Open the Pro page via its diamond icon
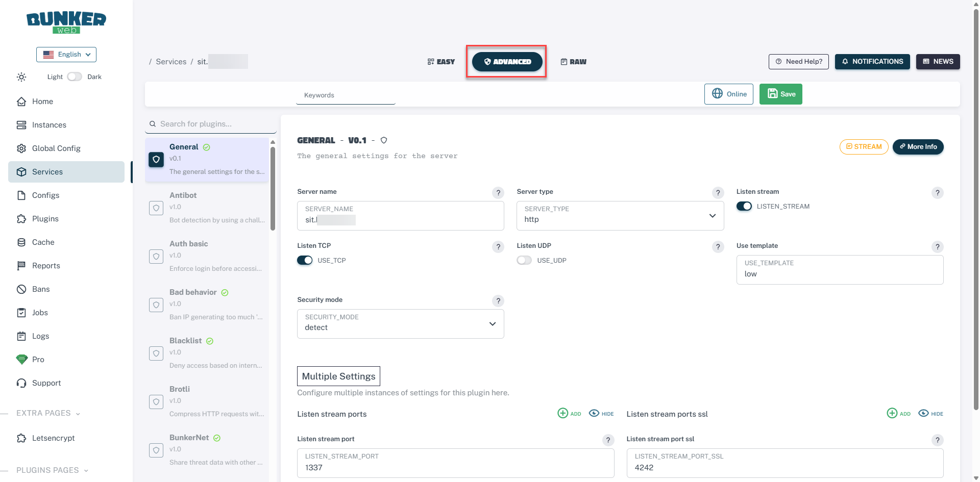 tap(21, 360)
